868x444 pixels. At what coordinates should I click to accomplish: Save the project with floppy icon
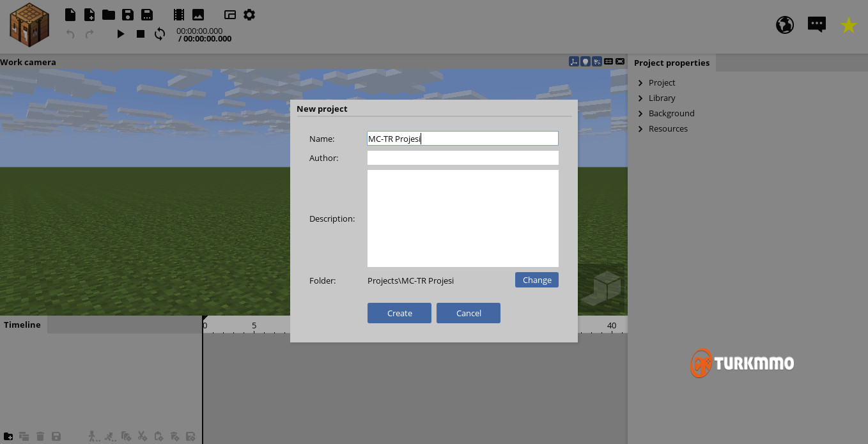point(128,14)
